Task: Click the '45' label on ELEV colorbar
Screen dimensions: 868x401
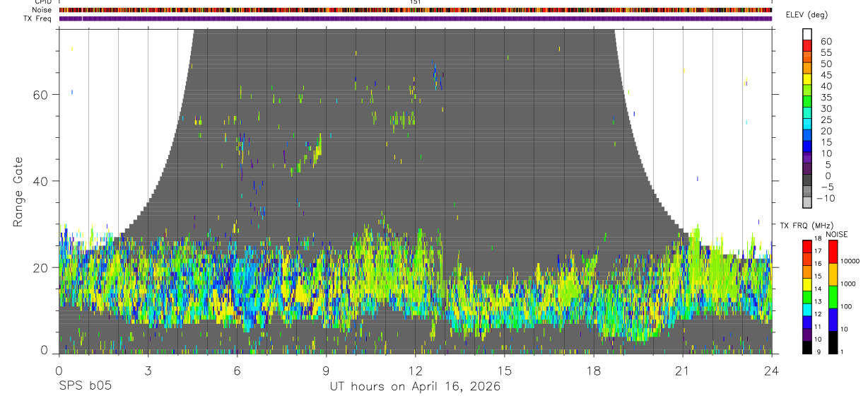Action: tap(826, 75)
